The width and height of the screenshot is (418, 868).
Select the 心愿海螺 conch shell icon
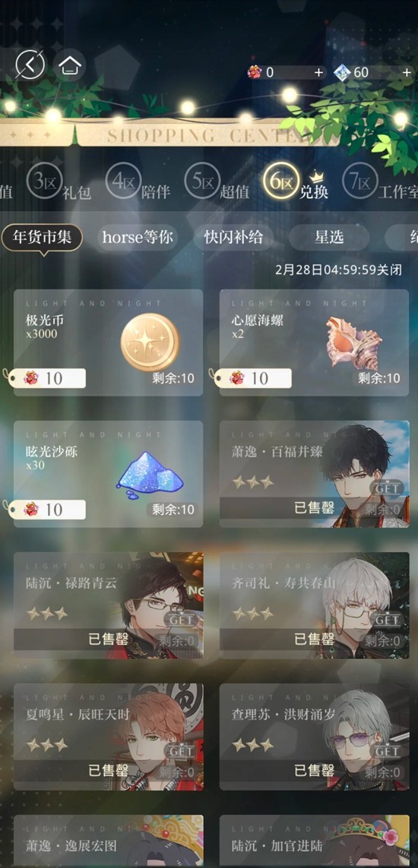pos(353,343)
